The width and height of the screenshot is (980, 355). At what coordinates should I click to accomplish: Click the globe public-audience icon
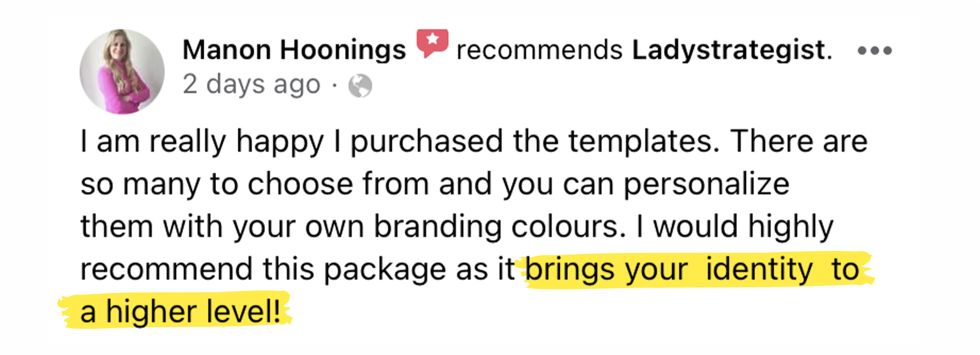point(360,85)
